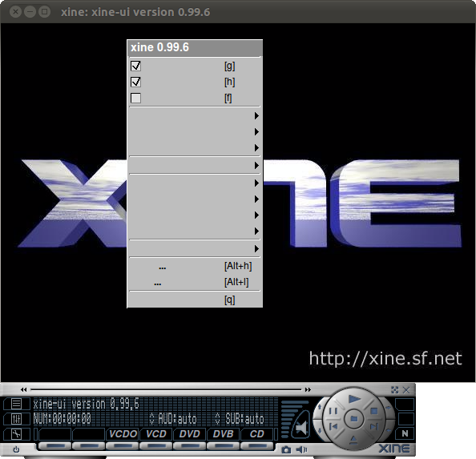Image resolution: width=476 pixels, height=459 pixels.
Task: Close the control panel with the X icon
Action: [x=406, y=390]
